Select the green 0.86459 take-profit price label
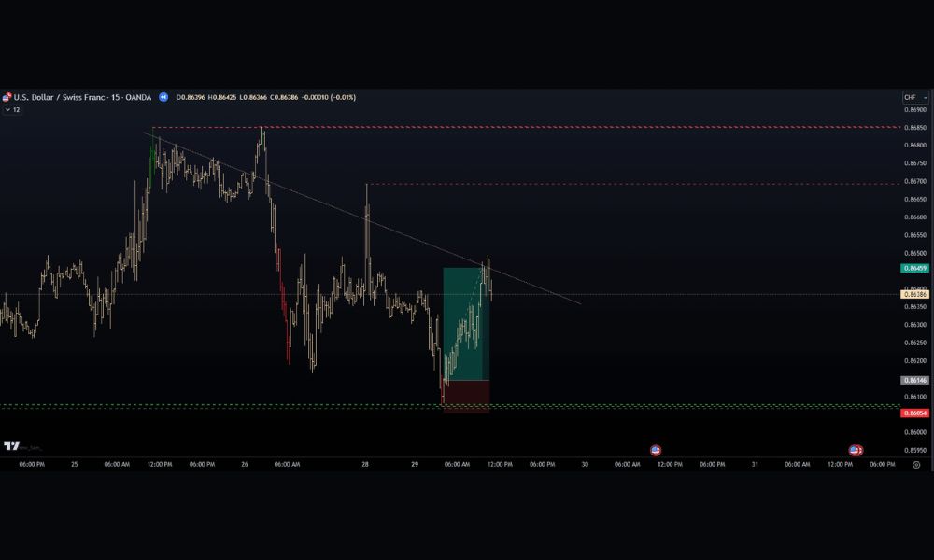Image resolution: width=934 pixels, height=560 pixels. pos(914,268)
